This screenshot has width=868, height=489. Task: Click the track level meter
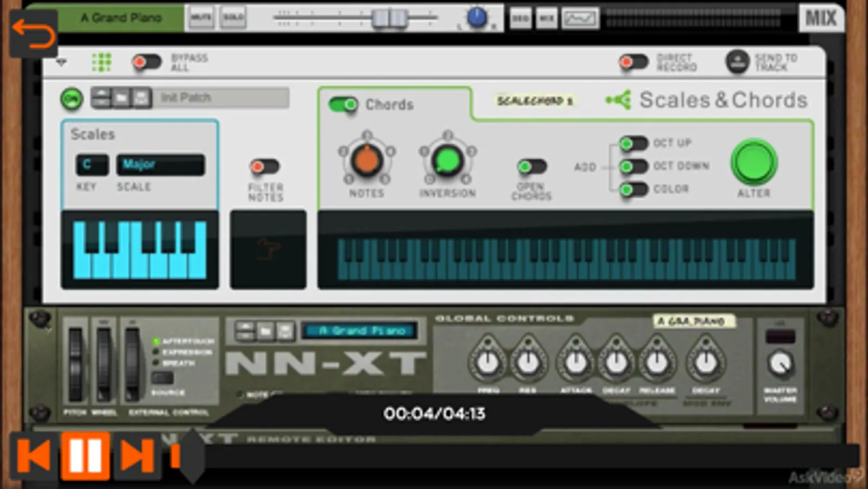click(x=693, y=18)
